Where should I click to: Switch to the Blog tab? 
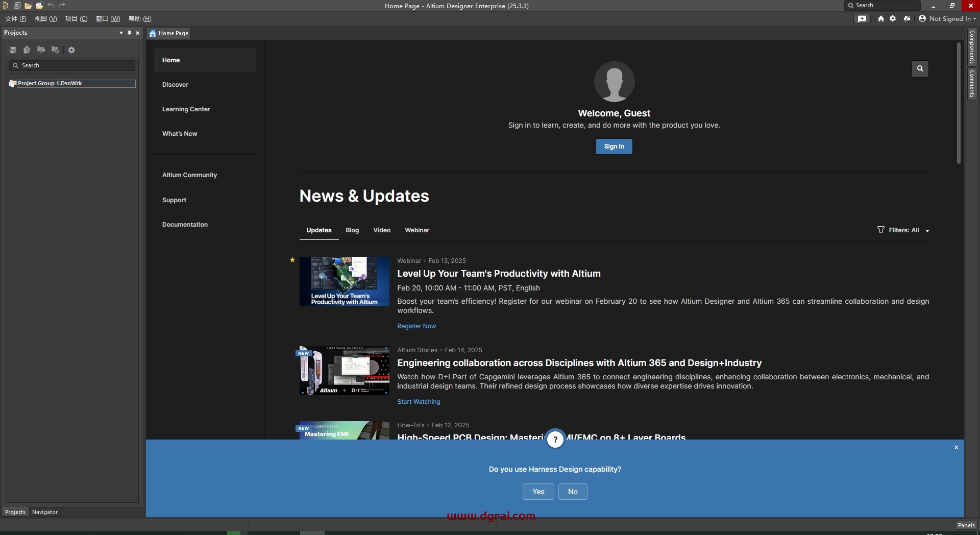(352, 230)
